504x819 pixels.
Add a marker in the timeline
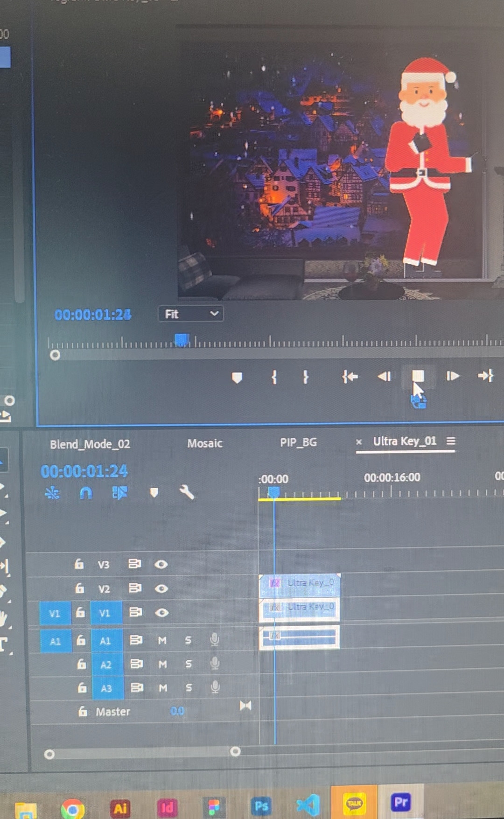(154, 492)
